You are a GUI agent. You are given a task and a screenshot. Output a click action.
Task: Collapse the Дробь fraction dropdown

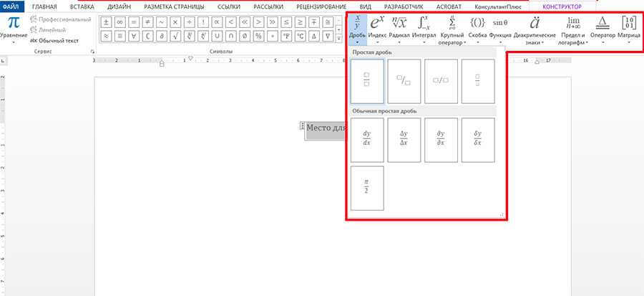click(x=357, y=29)
